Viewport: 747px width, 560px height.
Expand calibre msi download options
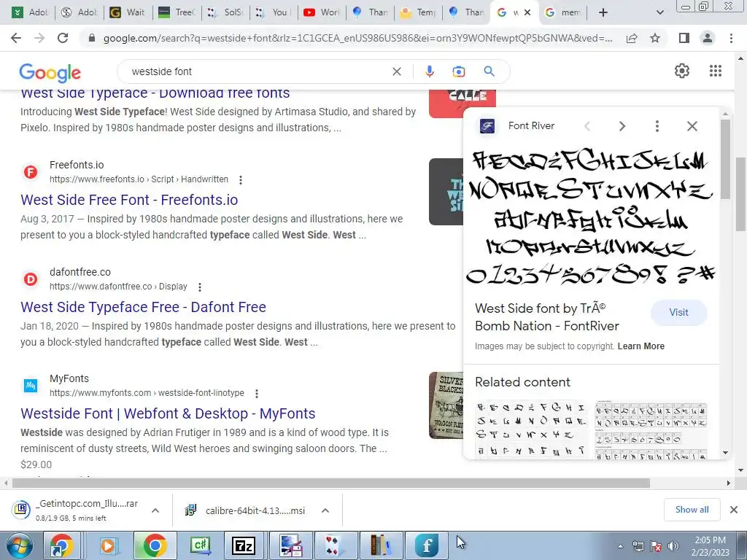tap(325, 510)
